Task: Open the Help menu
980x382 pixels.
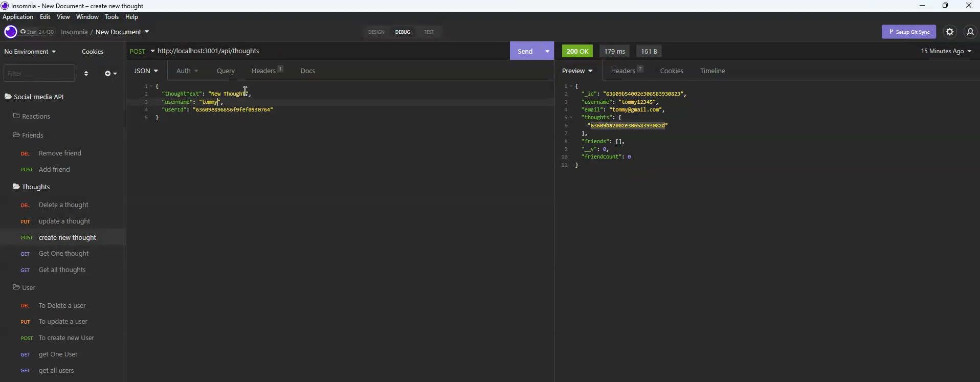Action: pyautogui.click(x=132, y=17)
